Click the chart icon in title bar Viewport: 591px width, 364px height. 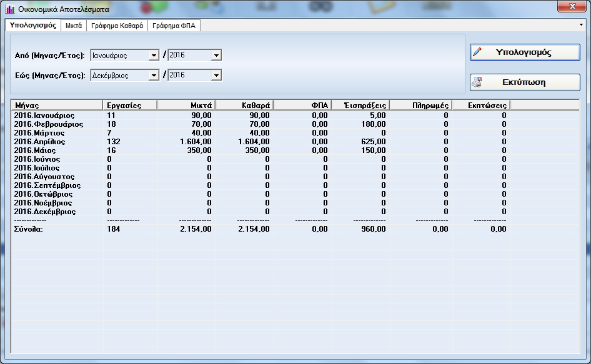tap(10, 9)
